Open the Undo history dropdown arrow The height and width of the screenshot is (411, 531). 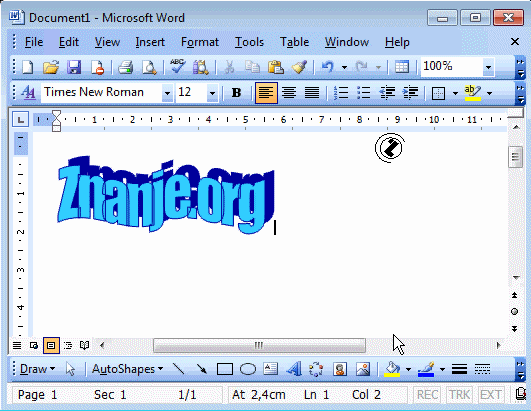point(344,67)
